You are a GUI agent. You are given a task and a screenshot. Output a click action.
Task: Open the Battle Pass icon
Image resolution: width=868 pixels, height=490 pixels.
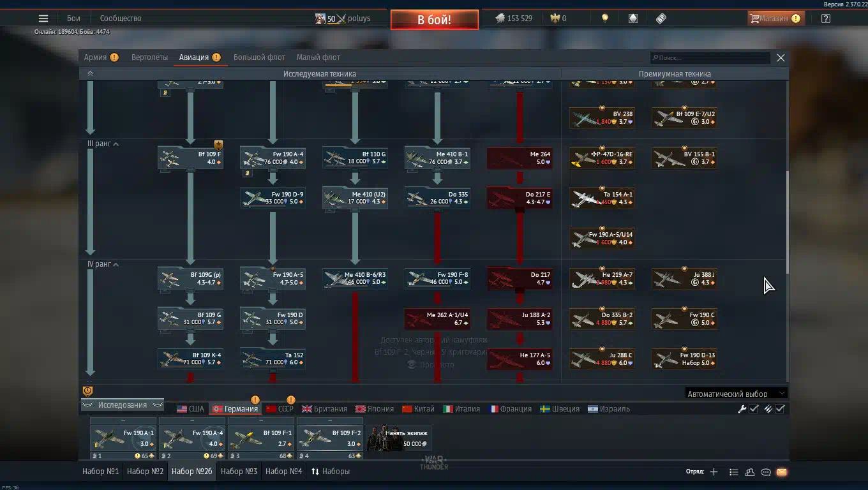coord(661,19)
